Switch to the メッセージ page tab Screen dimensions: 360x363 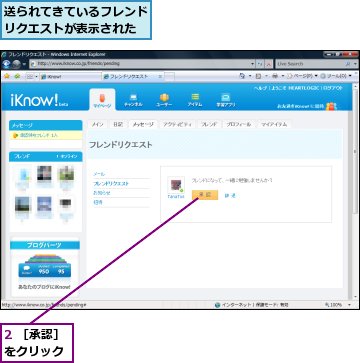pyautogui.click(x=143, y=124)
